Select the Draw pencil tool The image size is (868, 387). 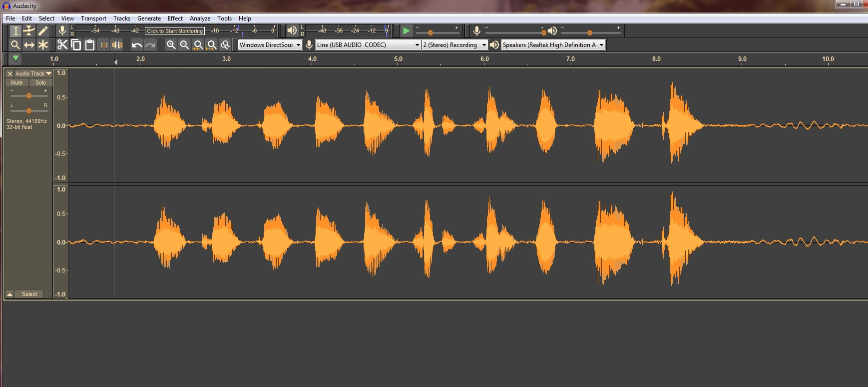[x=43, y=31]
